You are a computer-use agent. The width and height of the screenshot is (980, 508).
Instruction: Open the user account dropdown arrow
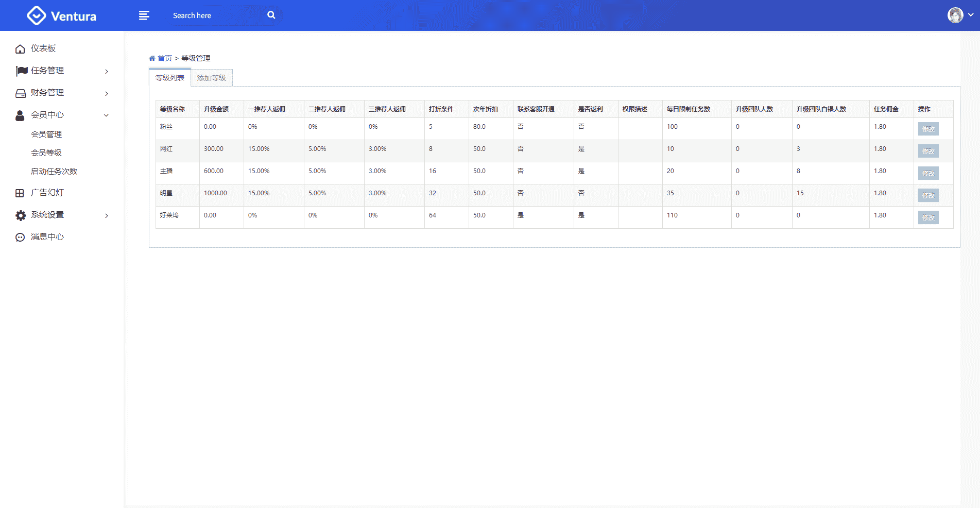point(971,15)
